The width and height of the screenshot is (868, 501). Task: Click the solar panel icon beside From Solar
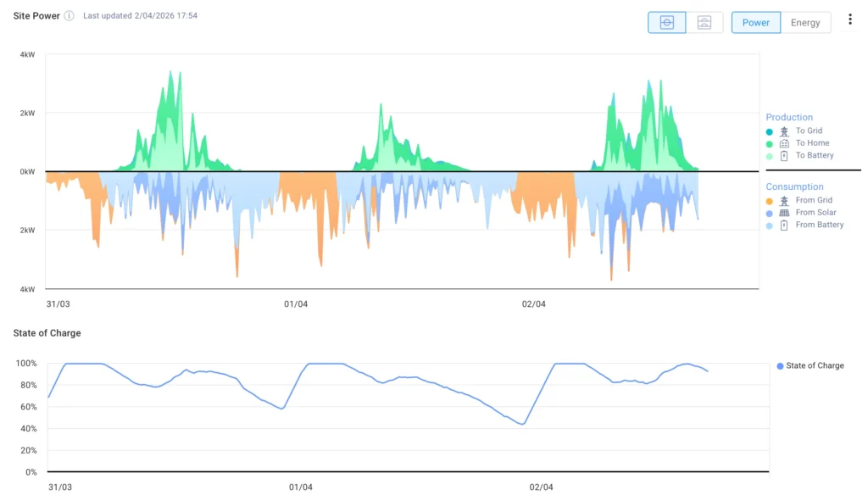(784, 213)
